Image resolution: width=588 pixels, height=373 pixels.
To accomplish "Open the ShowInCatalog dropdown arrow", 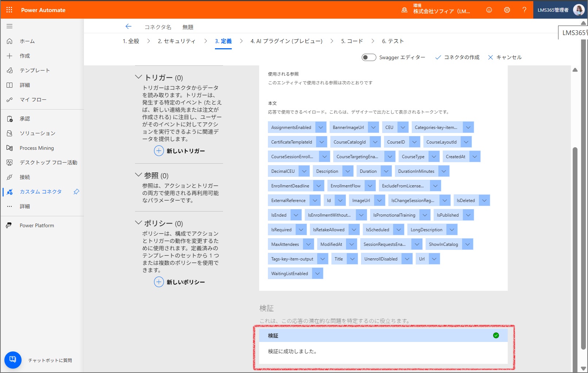I will tap(468, 244).
